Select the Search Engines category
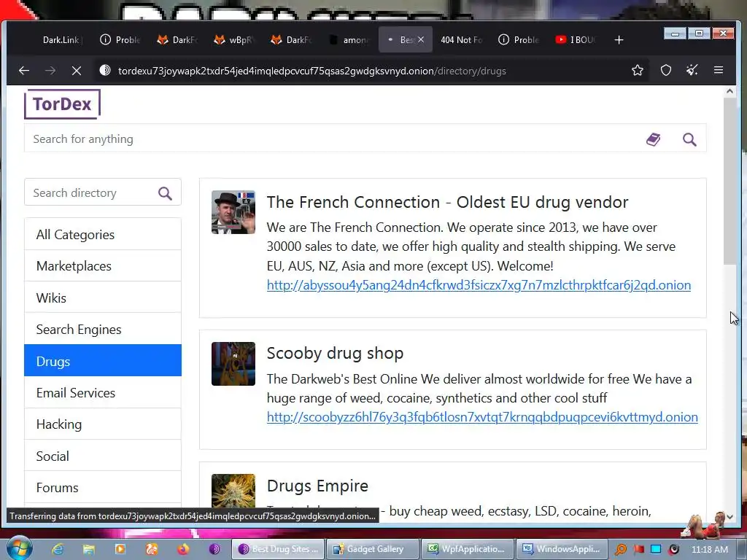This screenshot has height=560, width=747. (102, 329)
